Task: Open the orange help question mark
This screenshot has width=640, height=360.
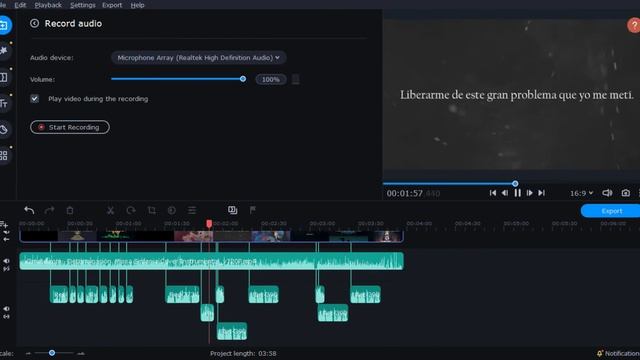Action: pos(634,26)
